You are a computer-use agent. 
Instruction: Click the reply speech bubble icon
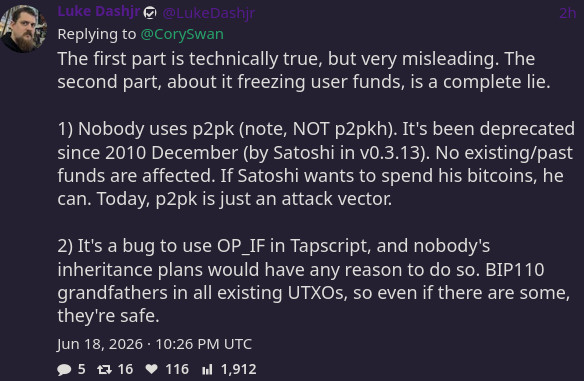click(64, 369)
